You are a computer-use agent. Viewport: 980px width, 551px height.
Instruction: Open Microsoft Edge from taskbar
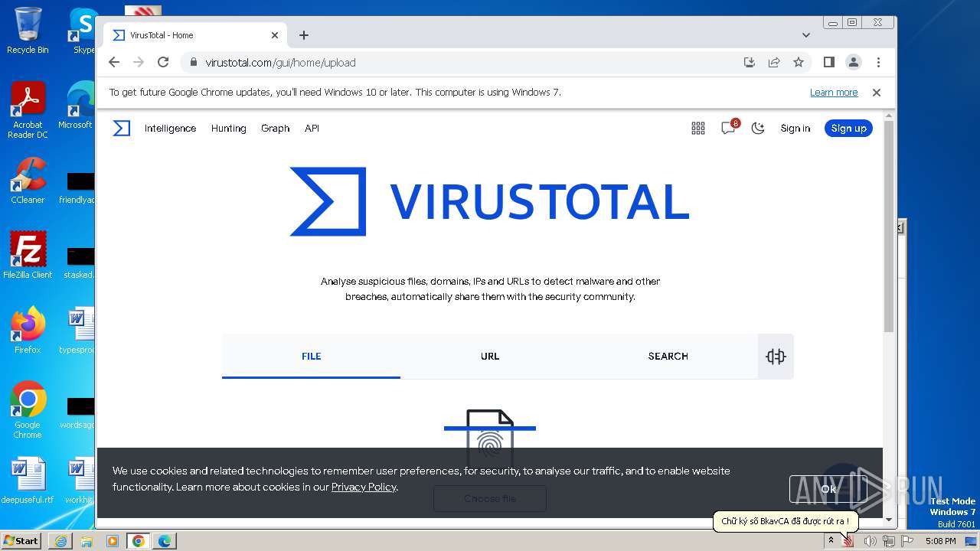(165, 541)
